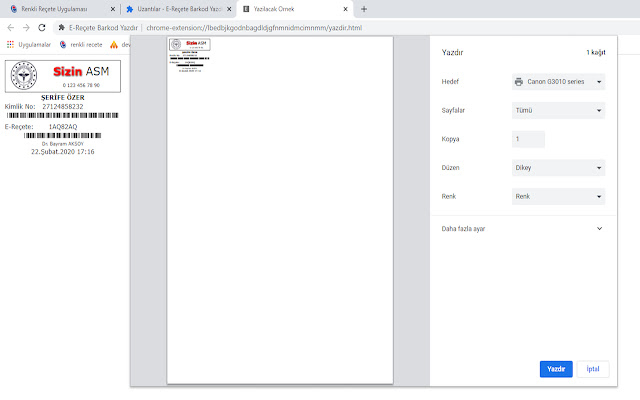The width and height of the screenshot is (640, 400).
Task: Click the renkli recete bookmark favicon
Action: pyautogui.click(x=63, y=44)
